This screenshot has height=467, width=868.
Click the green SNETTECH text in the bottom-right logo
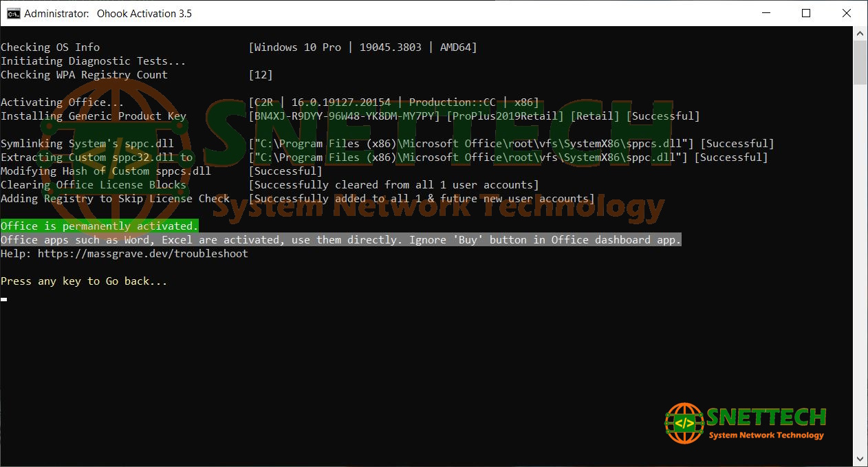pos(766,417)
